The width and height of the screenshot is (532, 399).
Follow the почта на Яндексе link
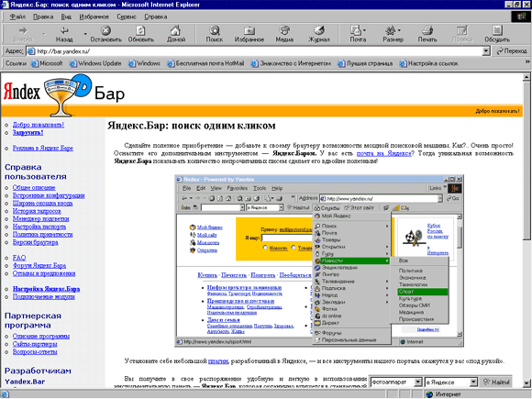(x=383, y=153)
